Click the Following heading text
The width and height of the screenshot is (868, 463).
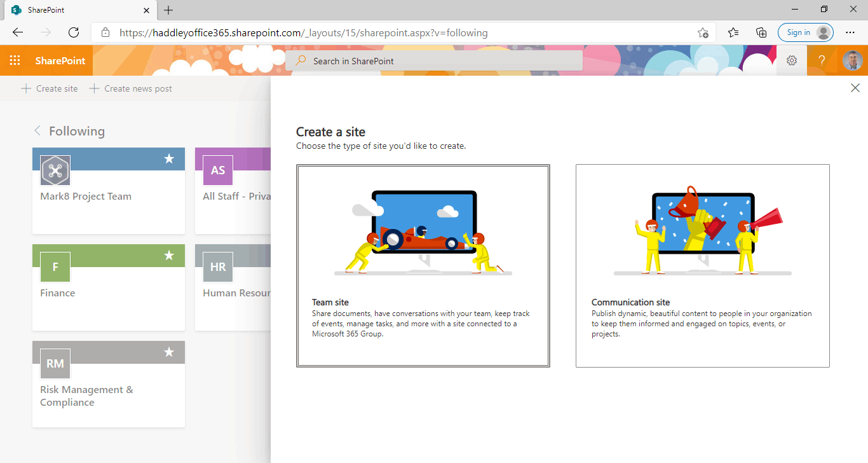pos(77,131)
